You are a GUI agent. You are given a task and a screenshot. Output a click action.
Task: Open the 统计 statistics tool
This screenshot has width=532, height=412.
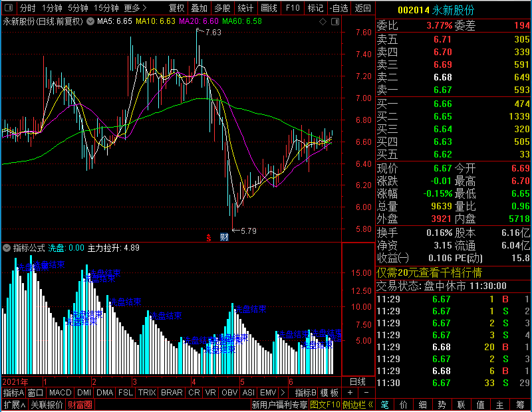pyautogui.click(x=245, y=8)
